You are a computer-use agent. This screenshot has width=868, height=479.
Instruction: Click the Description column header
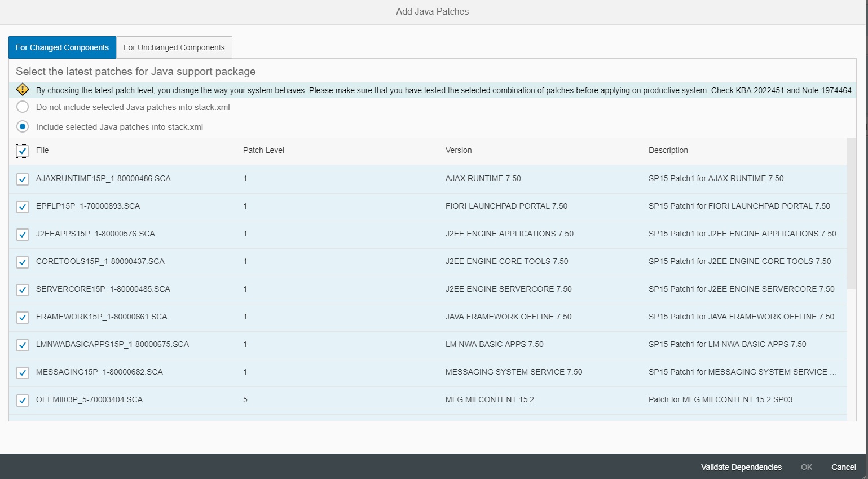point(668,150)
